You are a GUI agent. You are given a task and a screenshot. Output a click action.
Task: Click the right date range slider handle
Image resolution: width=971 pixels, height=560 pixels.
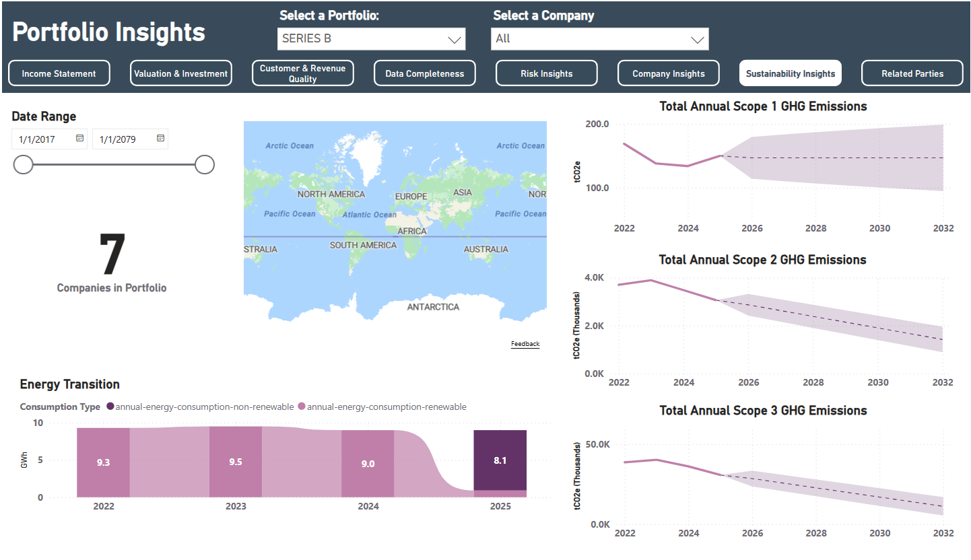(205, 164)
